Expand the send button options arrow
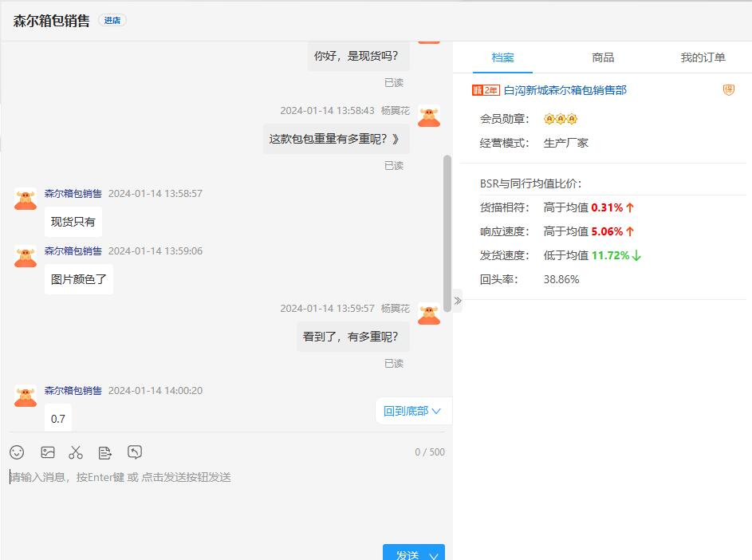Image resolution: width=752 pixels, height=560 pixels. click(x=434, y=555)
